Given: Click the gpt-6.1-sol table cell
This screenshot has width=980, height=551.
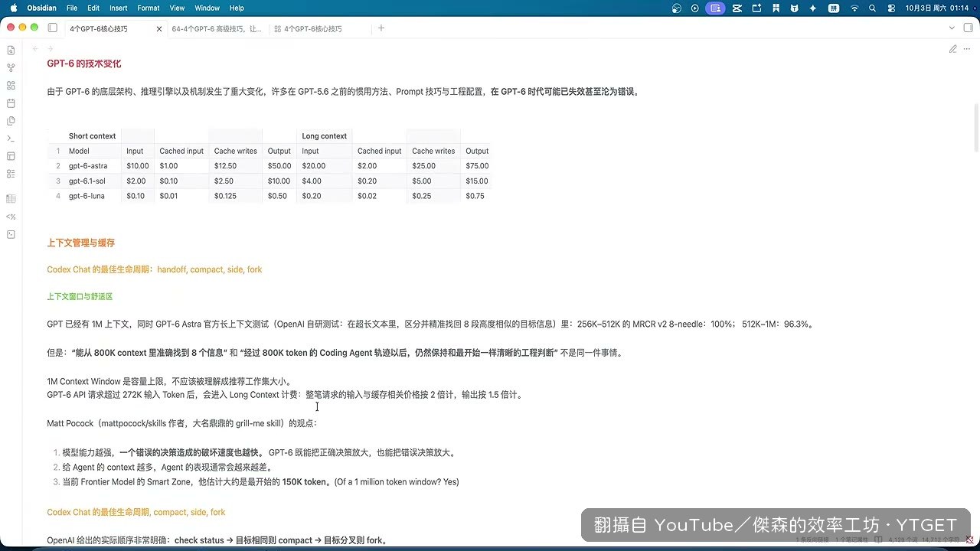Looking at the screenshot, I should click(x=87, y=181).
